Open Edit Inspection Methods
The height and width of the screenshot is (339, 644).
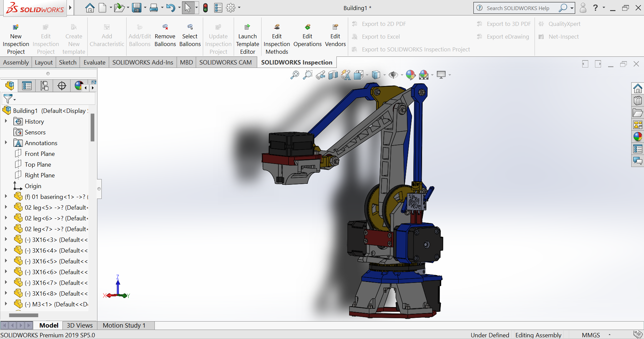pos(277,40)
